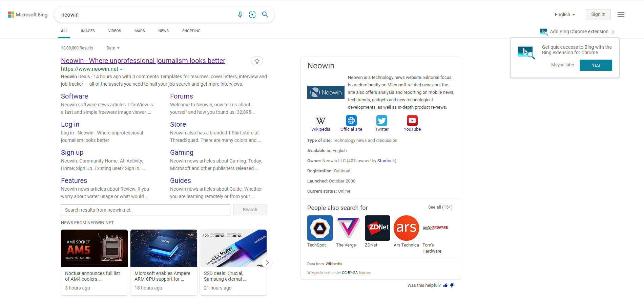Expand the Date filter dropdown
Screen dimensions: 644x299
(113, 48)
